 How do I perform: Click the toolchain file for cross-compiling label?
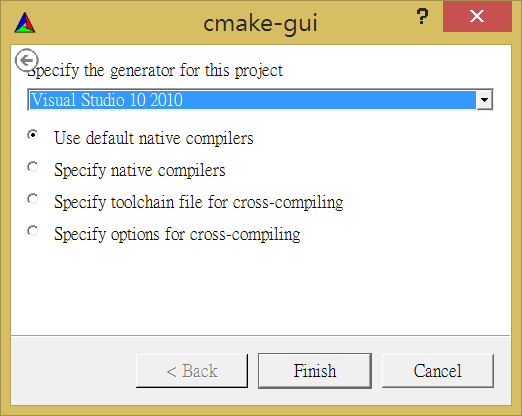point(199,202)
